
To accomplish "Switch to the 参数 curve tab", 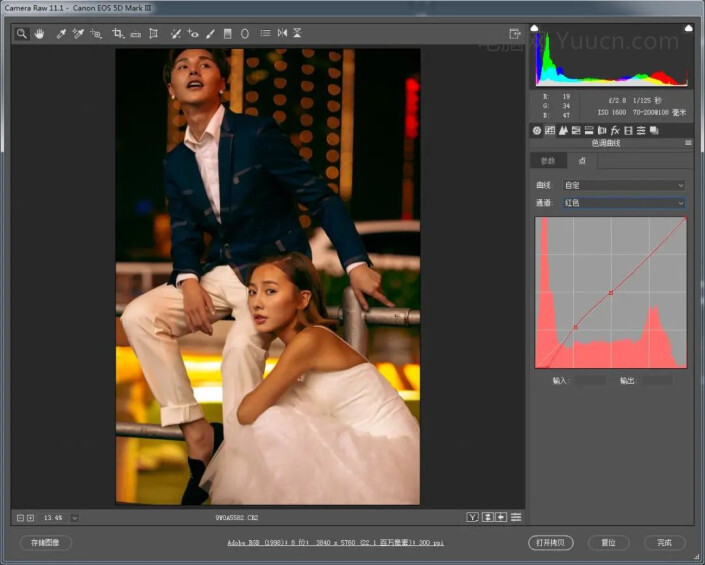I will click(547, 161).
